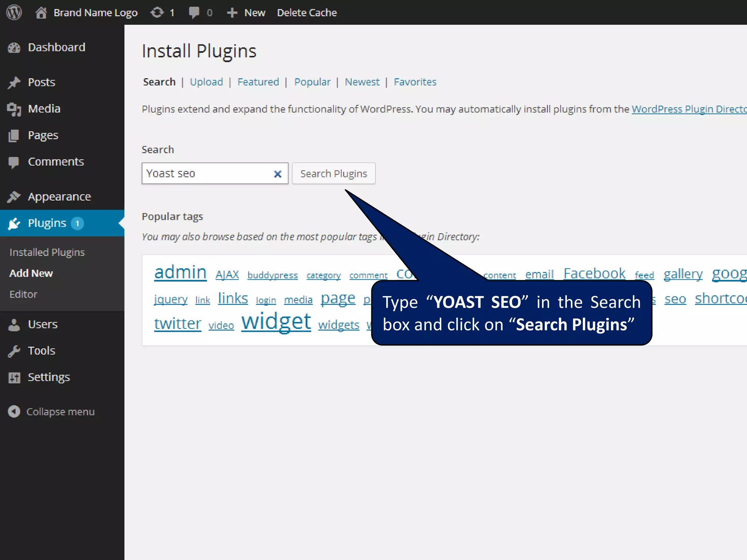Click the Appearance paintbrush icon

(14, 197)
